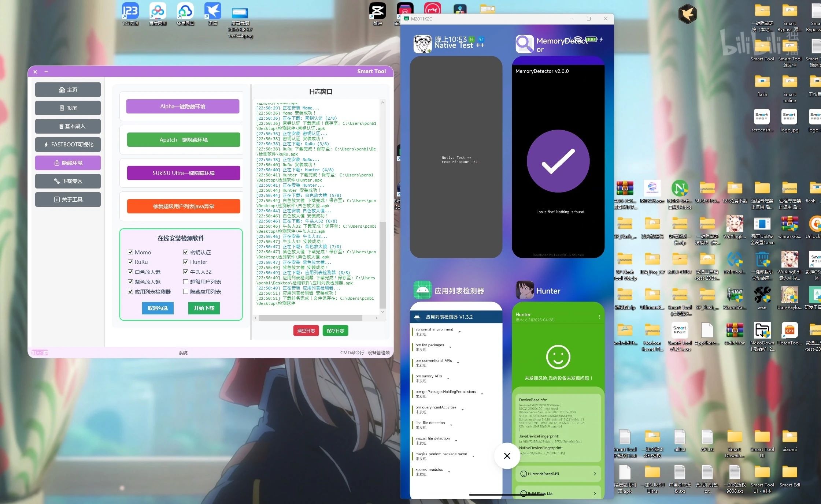
Task: Open the MemoryDetector app icon
Action: click(525, 44)
